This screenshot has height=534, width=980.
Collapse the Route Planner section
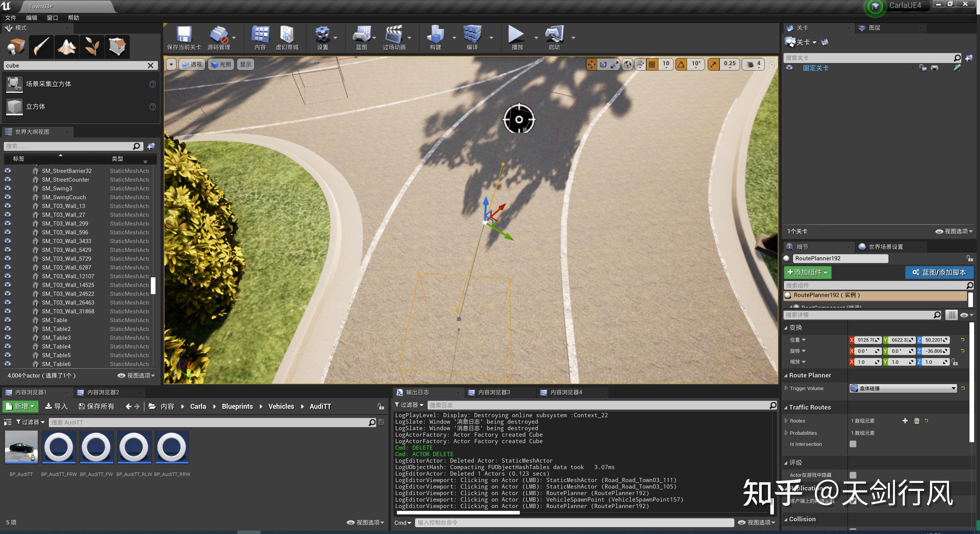[786, 376]
